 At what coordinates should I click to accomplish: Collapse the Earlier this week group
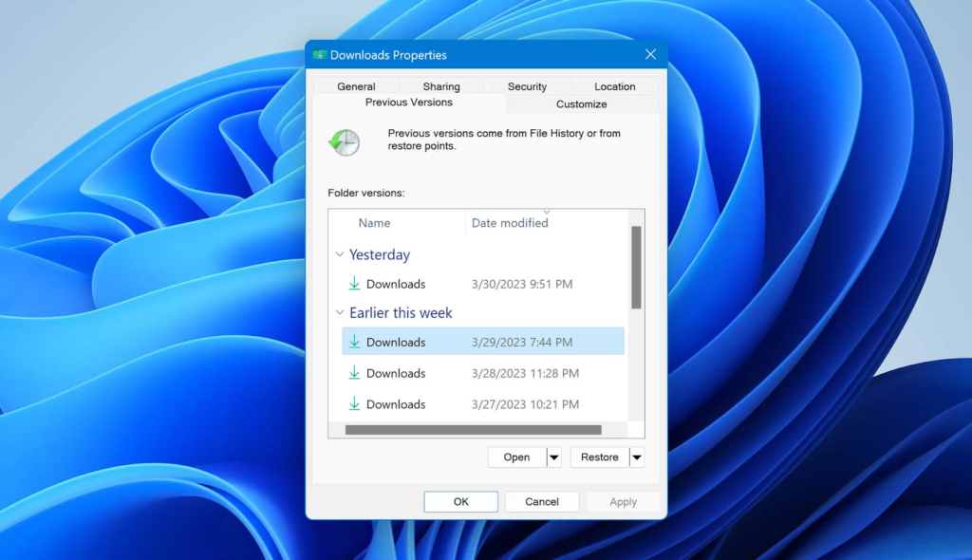click(339, 313)
